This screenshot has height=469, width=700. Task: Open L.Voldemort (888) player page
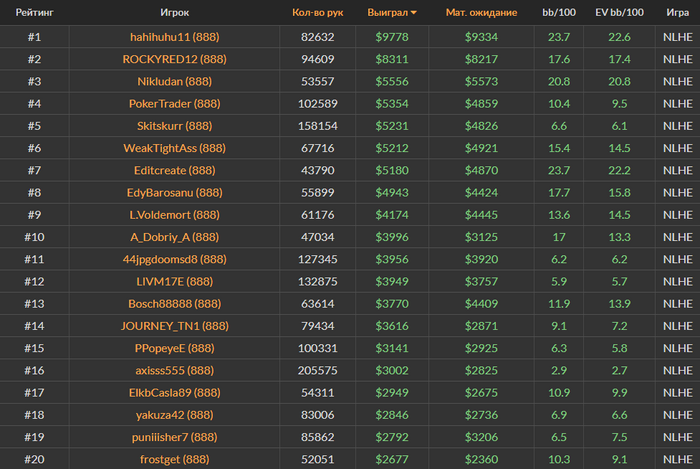[175, 215]
